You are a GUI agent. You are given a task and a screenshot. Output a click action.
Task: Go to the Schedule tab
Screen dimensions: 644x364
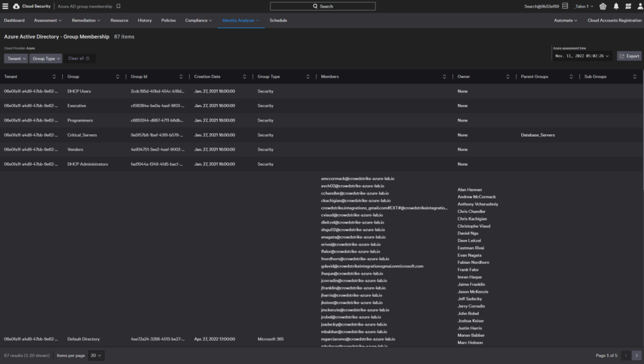[x=278, y=20]
